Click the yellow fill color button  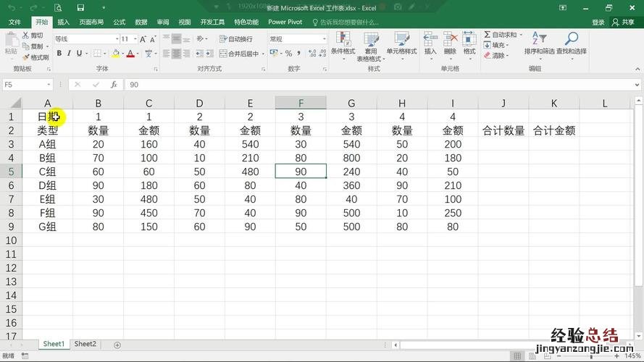[x=115, y=54]
